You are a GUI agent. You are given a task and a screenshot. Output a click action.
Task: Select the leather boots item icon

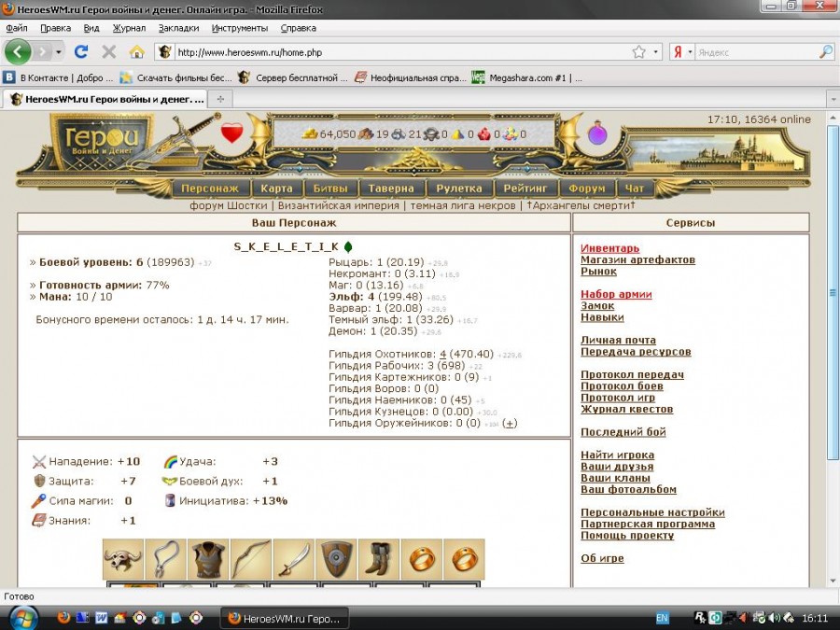coord(379,559)
